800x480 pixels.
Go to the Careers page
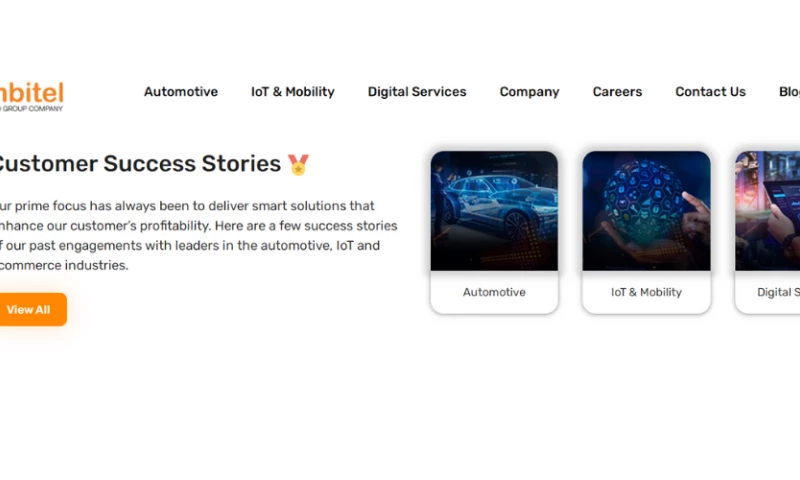(617, 92)
